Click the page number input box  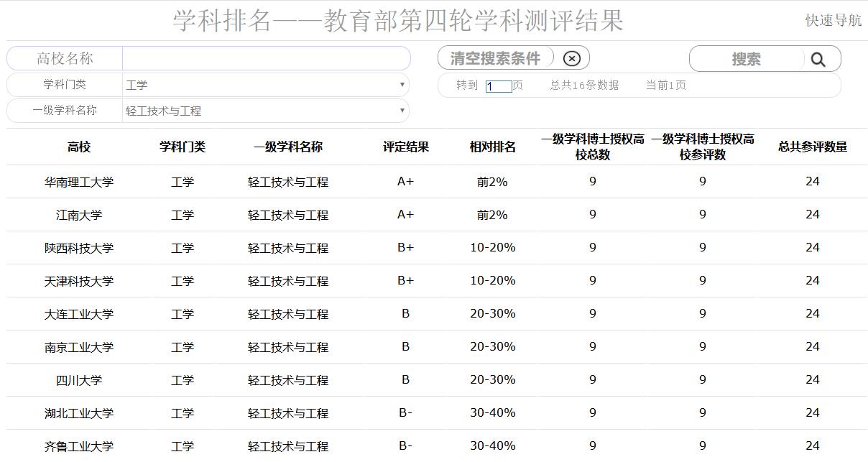click(x=499, y=86)
